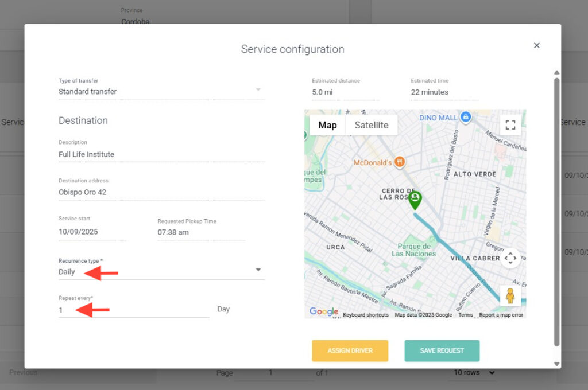
Task: Click the dialog vertical scrollbar
Action: coord(556,212)
